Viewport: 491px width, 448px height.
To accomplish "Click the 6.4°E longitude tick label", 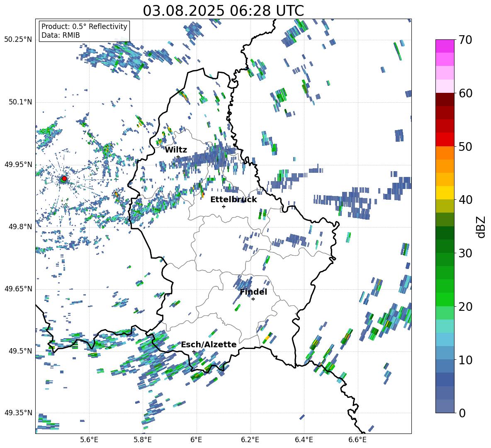I will coord(304,440).
